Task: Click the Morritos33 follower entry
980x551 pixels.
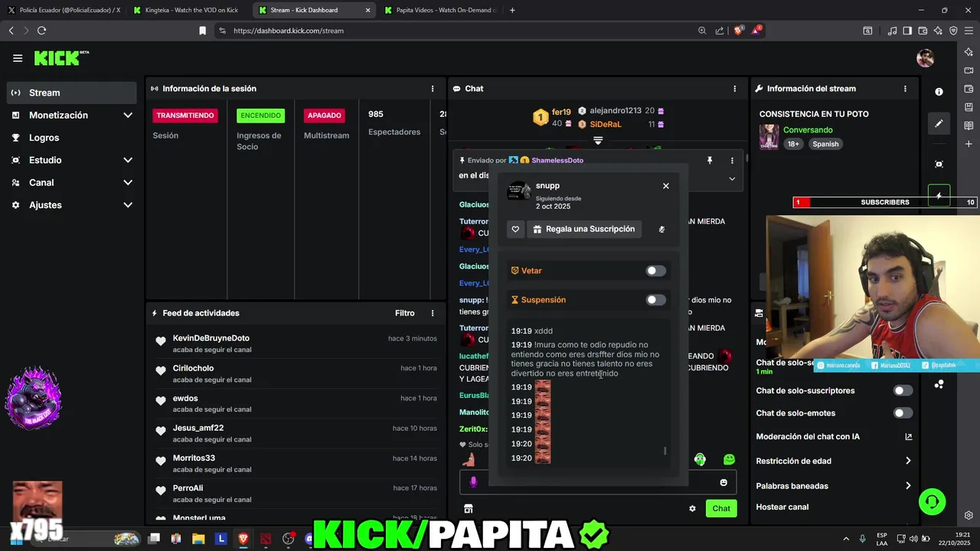Action: click(296, 464)
